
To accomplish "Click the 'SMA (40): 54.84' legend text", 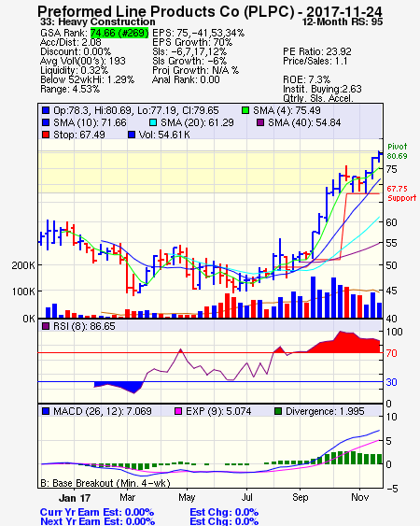I will tap(304, 122).
